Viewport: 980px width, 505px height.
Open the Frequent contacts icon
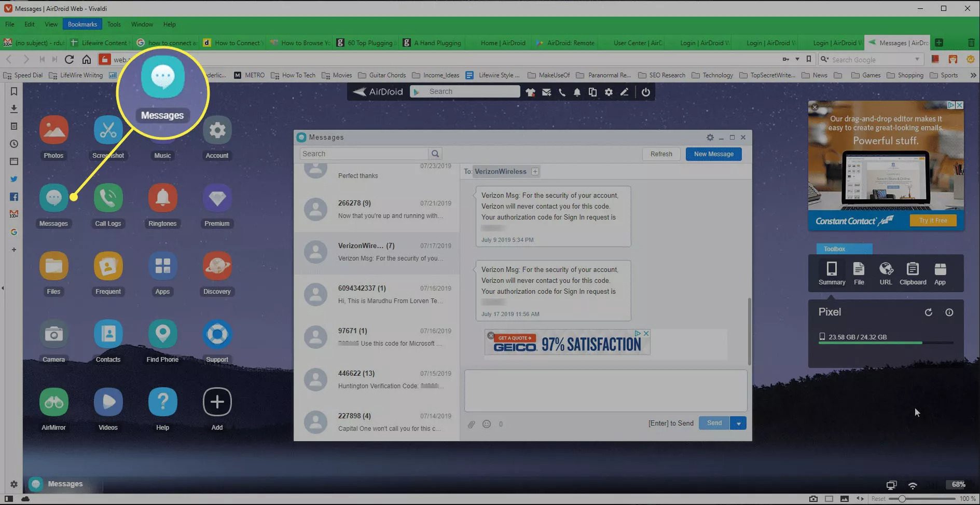coord(108,266)
